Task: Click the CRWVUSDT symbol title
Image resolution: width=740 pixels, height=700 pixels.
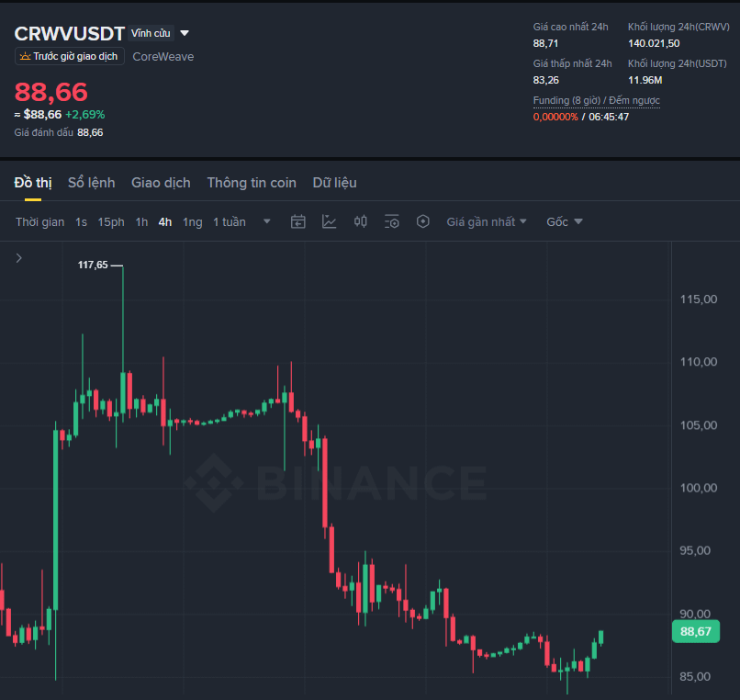Action: [x=70, y=34]
